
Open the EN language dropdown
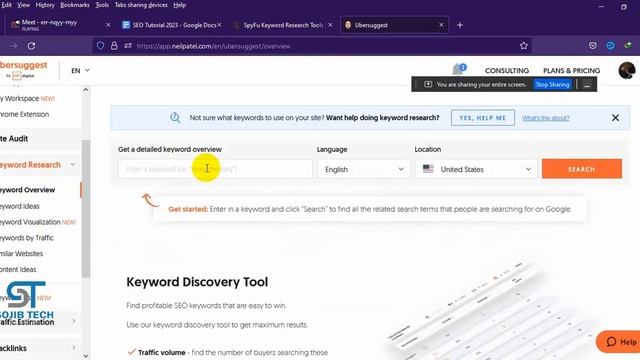(x=80, y=71)
